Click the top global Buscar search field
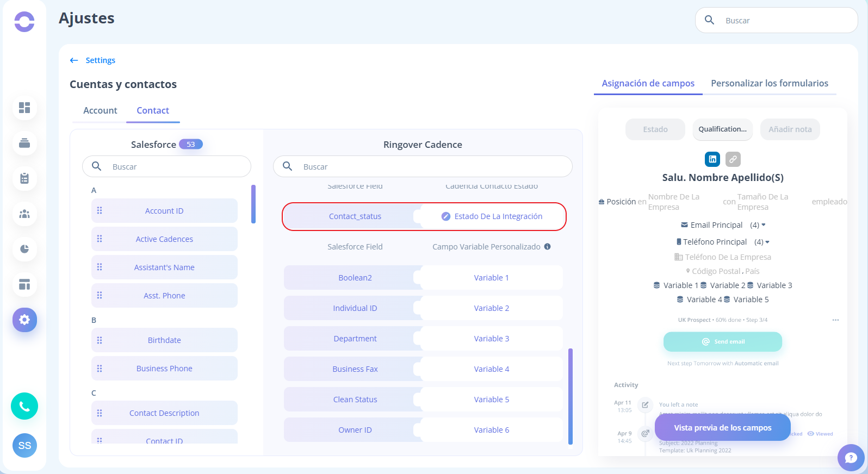This screenshot has height=474, width=868. tap(777, 21)
